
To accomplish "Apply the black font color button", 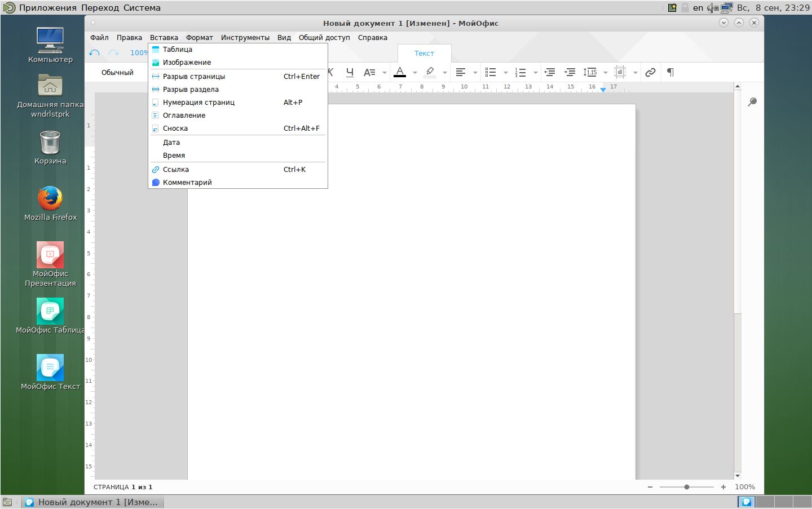I will (400, 72).
